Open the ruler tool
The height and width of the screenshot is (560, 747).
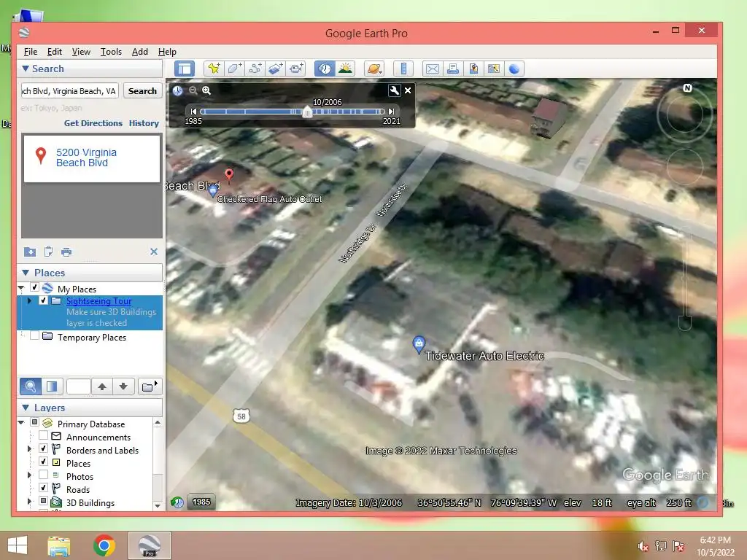pos(403,69)
